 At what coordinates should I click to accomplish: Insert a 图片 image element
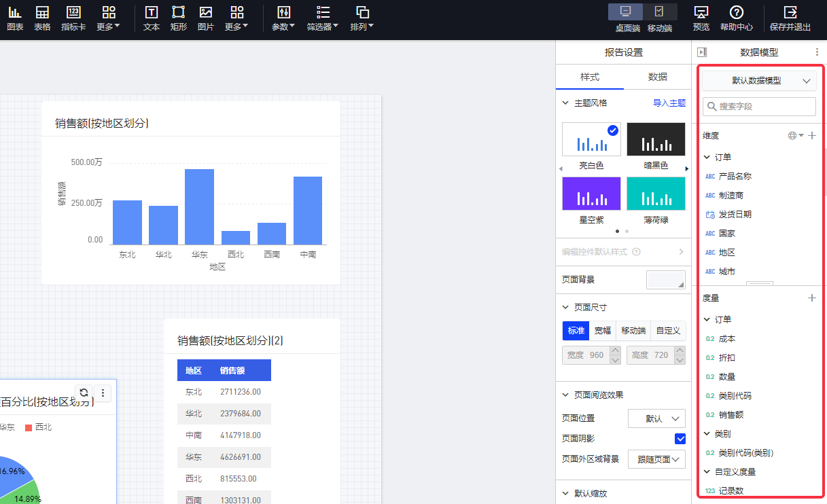[x=206, y=18]
